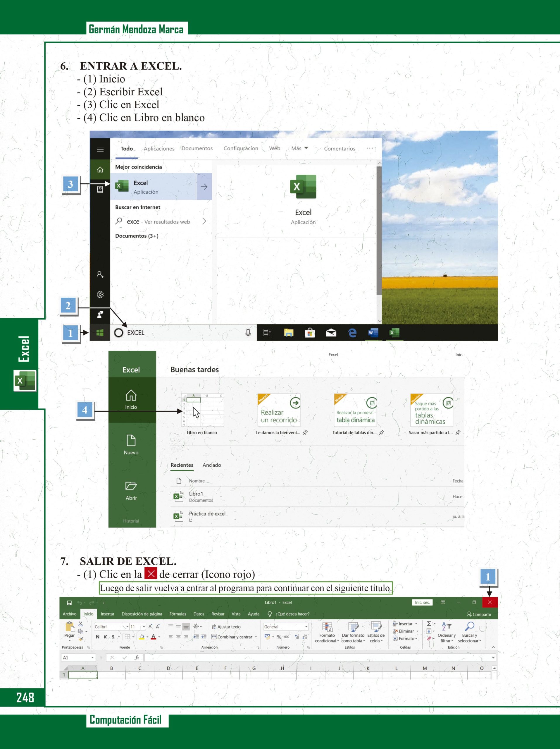560x749 pixels.
Task: Click the Pegar clipboard icon in the ribbon
Action: point(70,628)
